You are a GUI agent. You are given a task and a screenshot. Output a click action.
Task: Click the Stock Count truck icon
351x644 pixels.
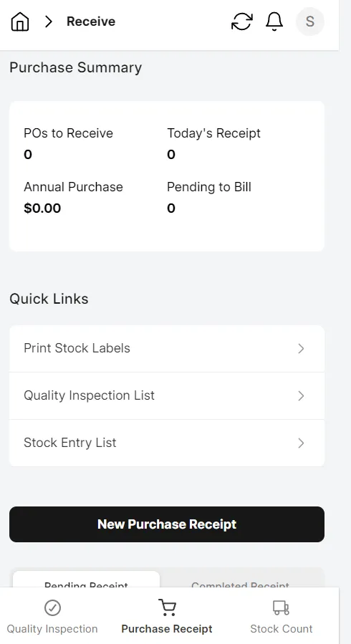point(282,607)
